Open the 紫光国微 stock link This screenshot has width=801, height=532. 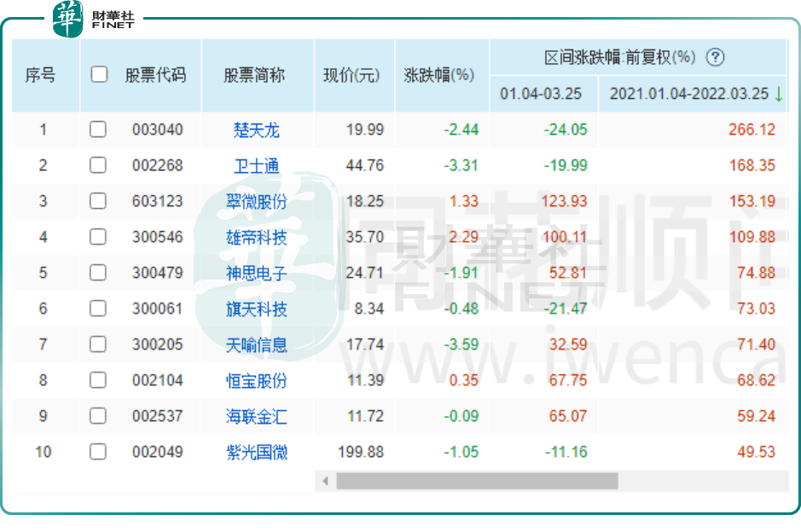[x=257, y=453]
